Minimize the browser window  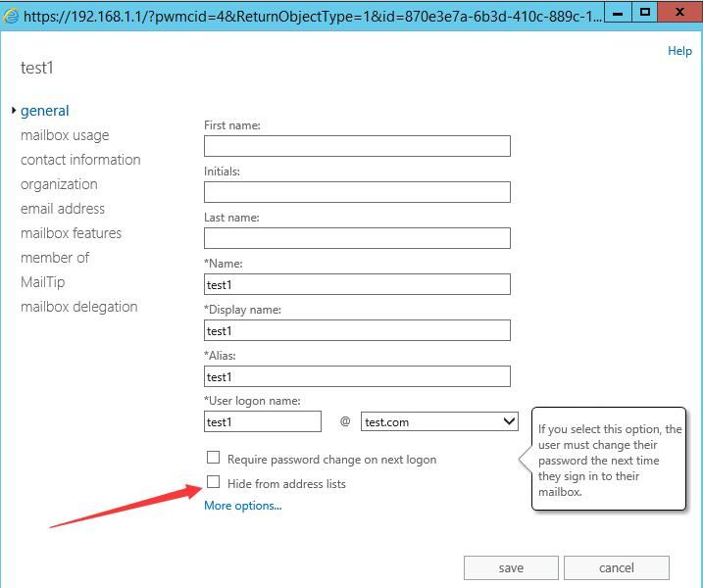tap(618, 12)
